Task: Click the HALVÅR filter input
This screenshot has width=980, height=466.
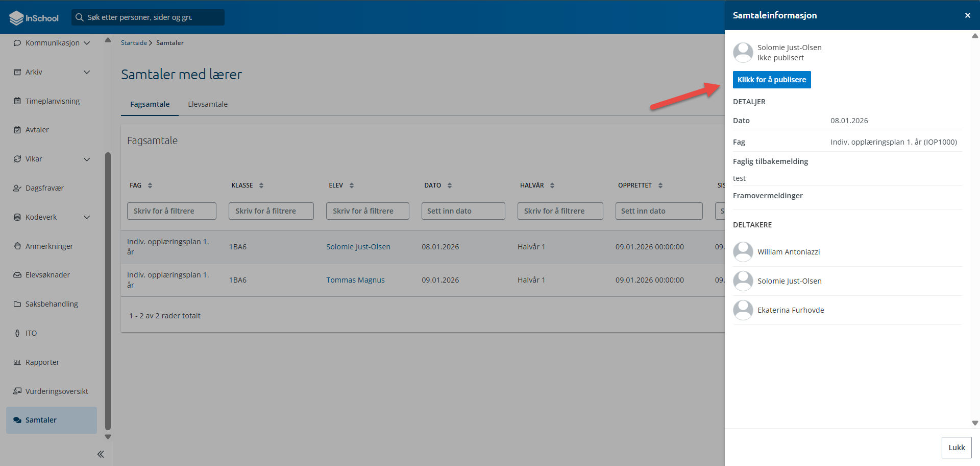Action: (x=560, y=211)
